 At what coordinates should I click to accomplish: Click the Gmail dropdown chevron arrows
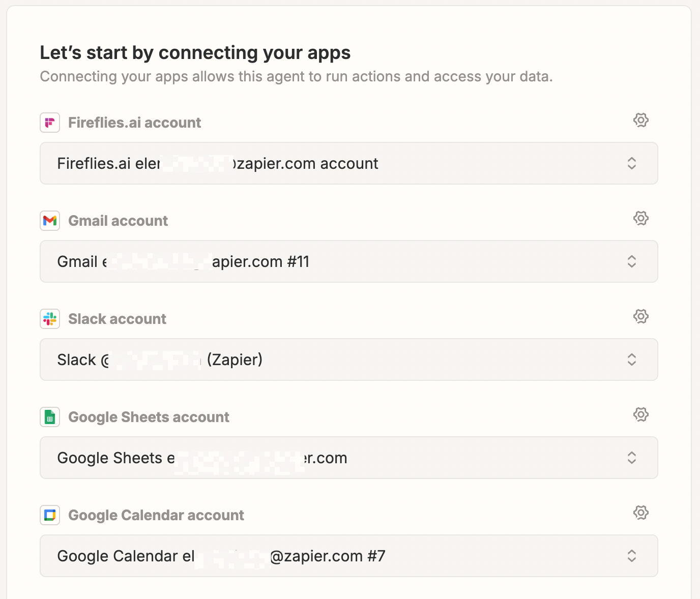[x=632, y=261]
